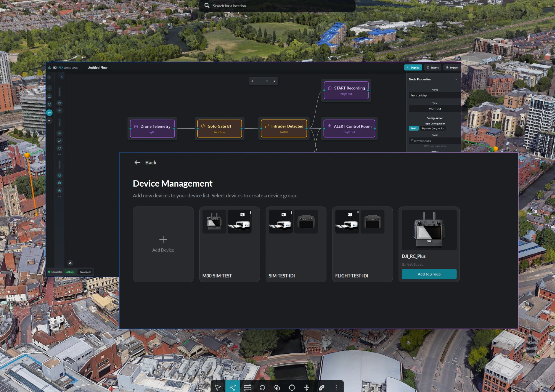
Task: Click the circular rotate arrow tool
Action: point(262,387)
